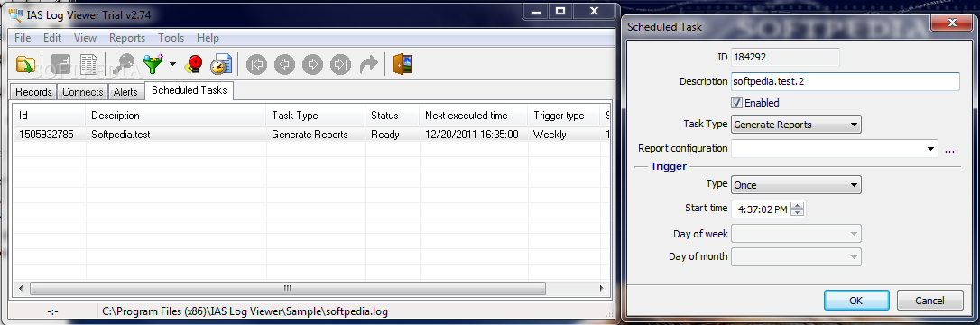Click the Ready status cell
The width and height of the screenshot is (980, 325).
[393, 134]
